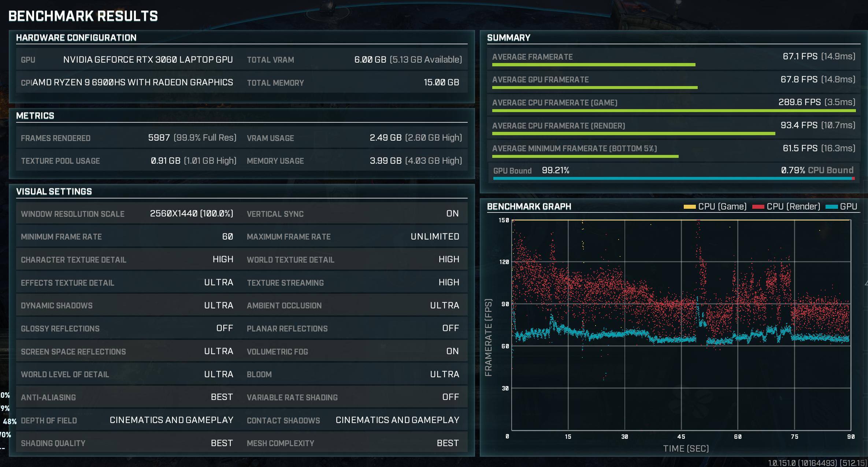Click the Visual Settings section header

54,192
